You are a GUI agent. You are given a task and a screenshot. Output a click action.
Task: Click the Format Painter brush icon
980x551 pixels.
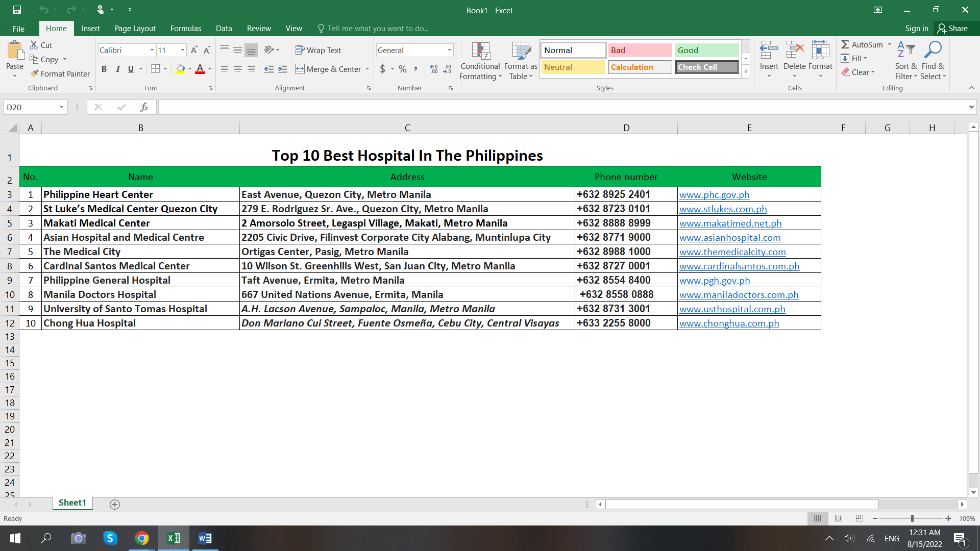[34, 73]
